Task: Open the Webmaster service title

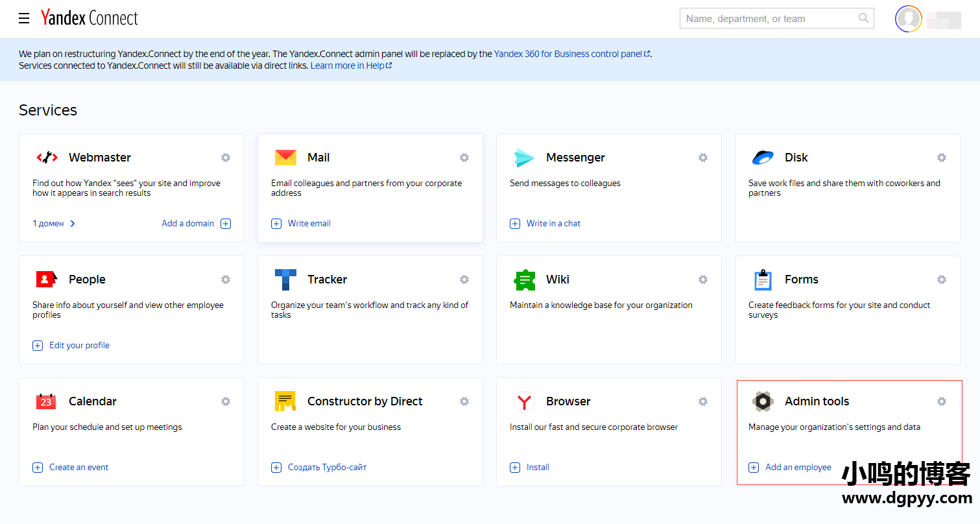Action: click(x=100, y=158)
